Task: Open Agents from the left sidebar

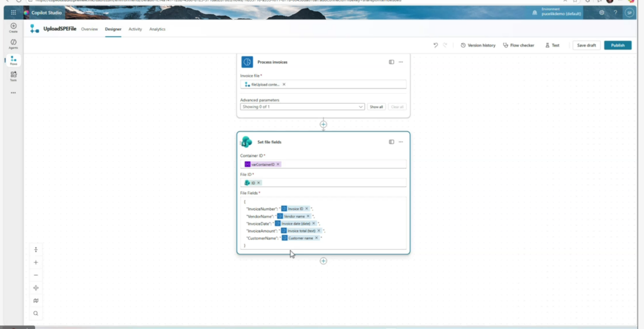Action: [x=13, y=43]
